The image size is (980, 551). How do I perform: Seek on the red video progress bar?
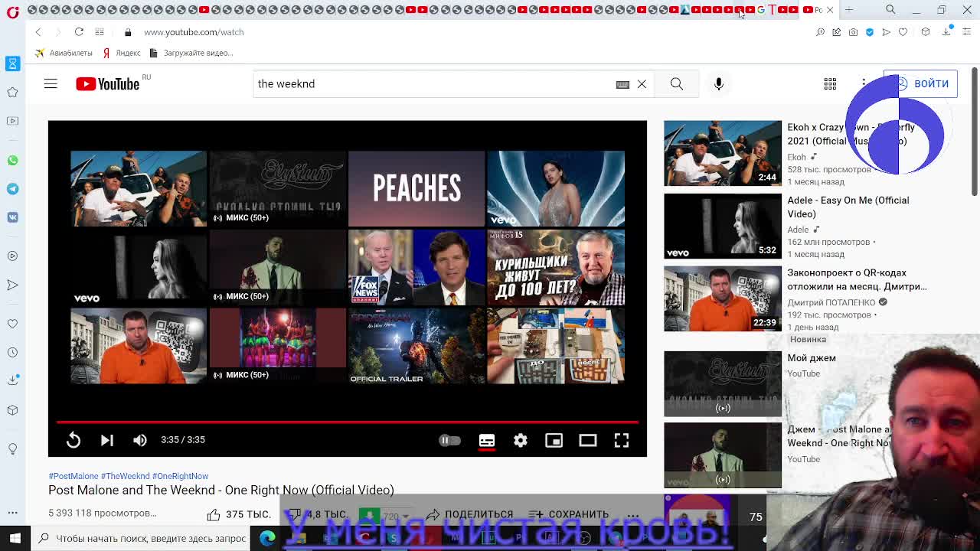point(348,422)
